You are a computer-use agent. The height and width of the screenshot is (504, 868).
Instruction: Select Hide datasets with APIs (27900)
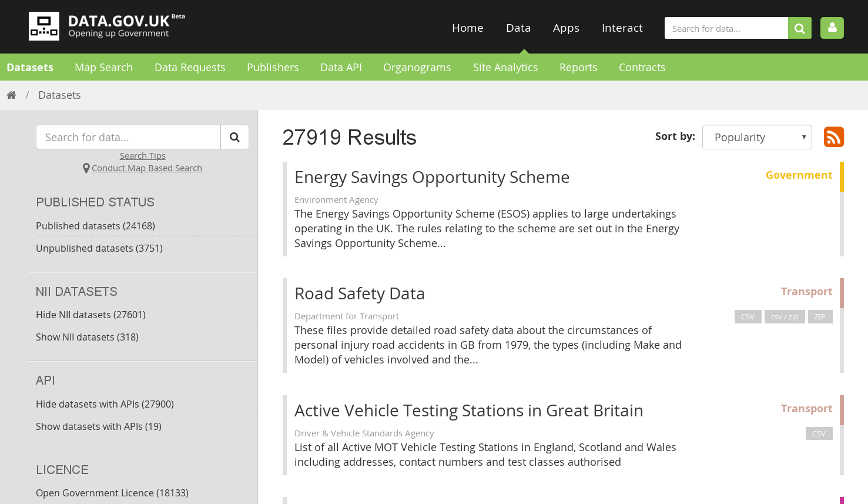click(105, 404)
